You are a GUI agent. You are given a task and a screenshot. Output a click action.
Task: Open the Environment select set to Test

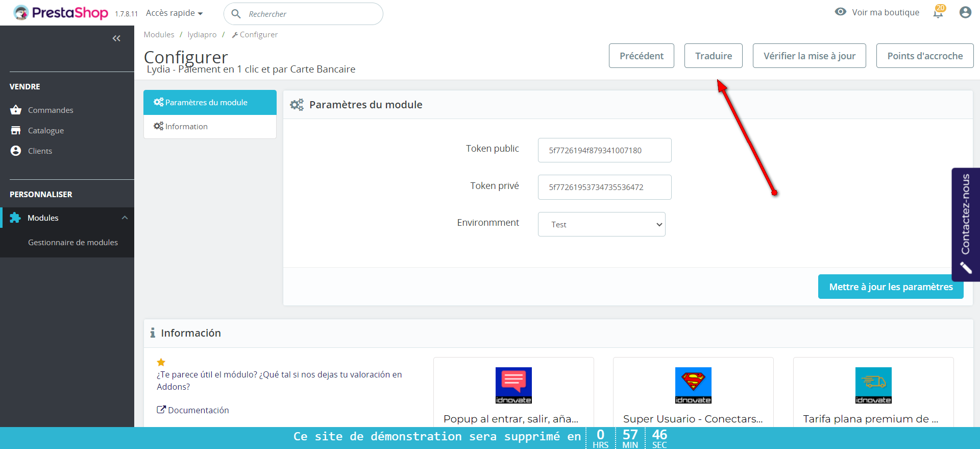click(x=602, y=224)
